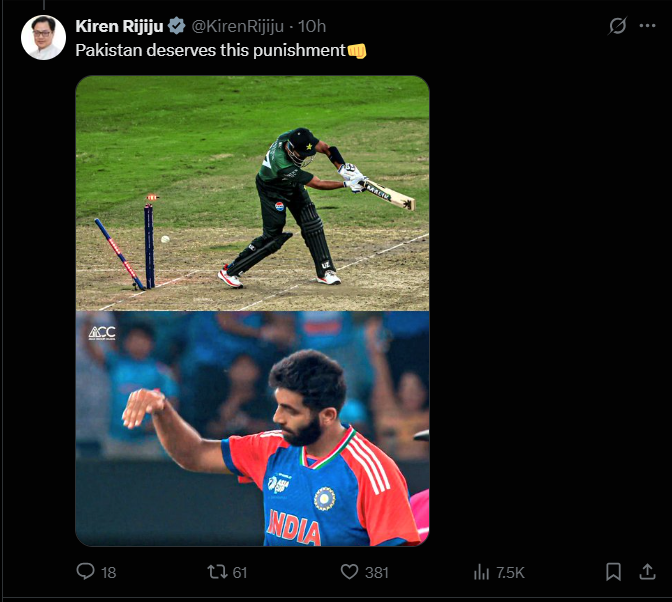The image size is (672, 602).
Task: Click the repost count 61
Action: (x=239, y=573)
